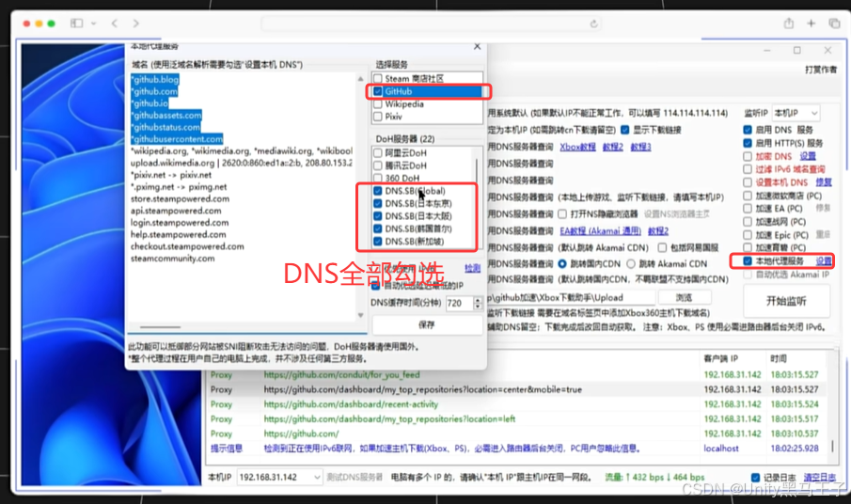Enable the 包括网易国服 checkbox

(662, 247)
